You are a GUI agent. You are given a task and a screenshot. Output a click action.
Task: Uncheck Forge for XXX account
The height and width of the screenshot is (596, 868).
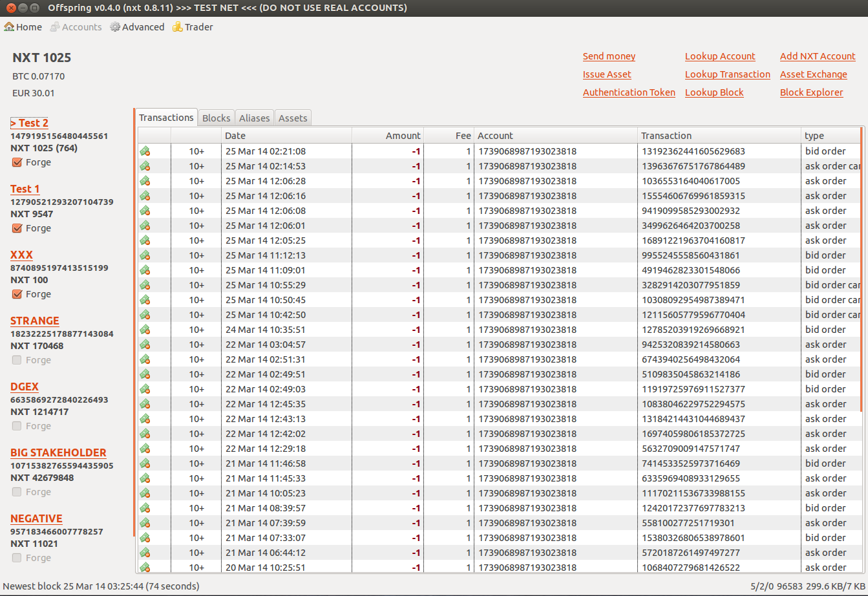[17, 294]
